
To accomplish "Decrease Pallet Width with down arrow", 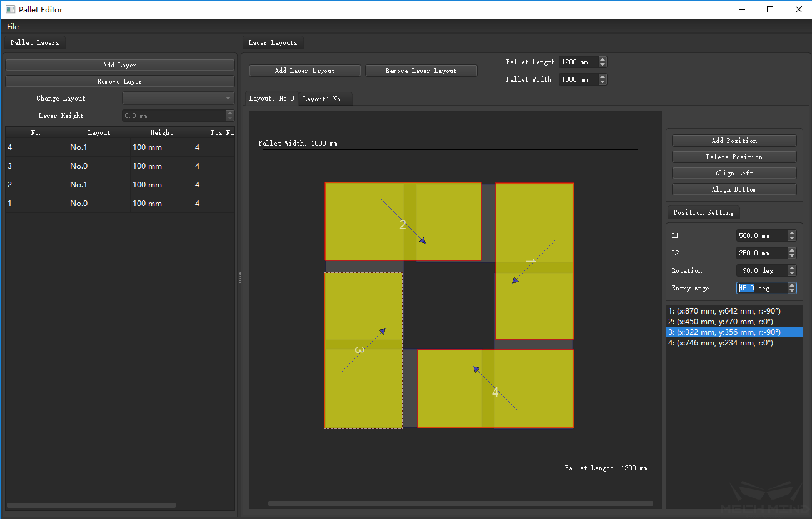I will 603,82.
